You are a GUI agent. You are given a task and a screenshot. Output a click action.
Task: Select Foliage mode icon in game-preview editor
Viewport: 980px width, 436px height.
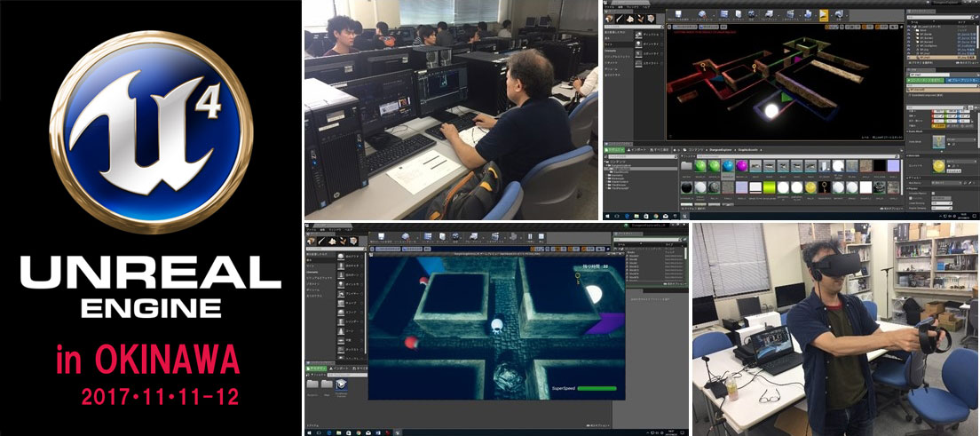click(x=344, y=241)
